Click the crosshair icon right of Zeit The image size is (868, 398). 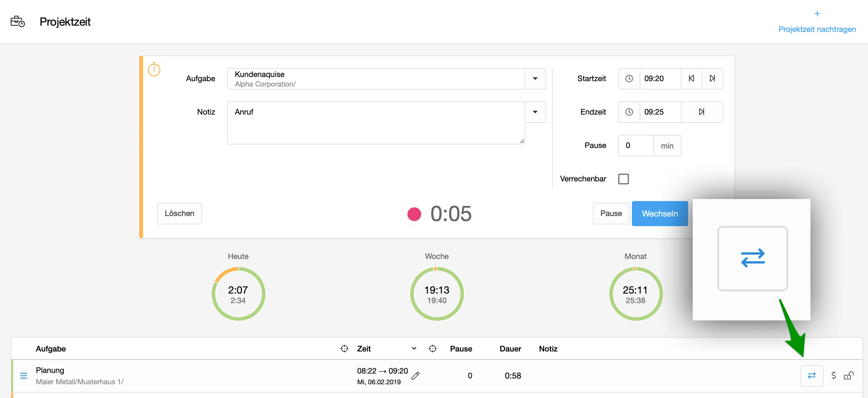point(433,348)
